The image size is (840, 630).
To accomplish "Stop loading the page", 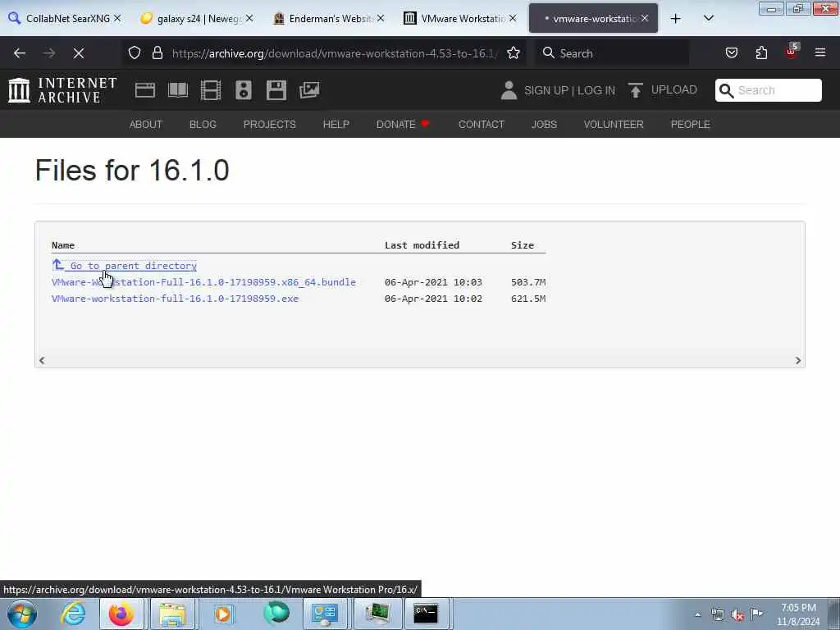I will (79, 53).
